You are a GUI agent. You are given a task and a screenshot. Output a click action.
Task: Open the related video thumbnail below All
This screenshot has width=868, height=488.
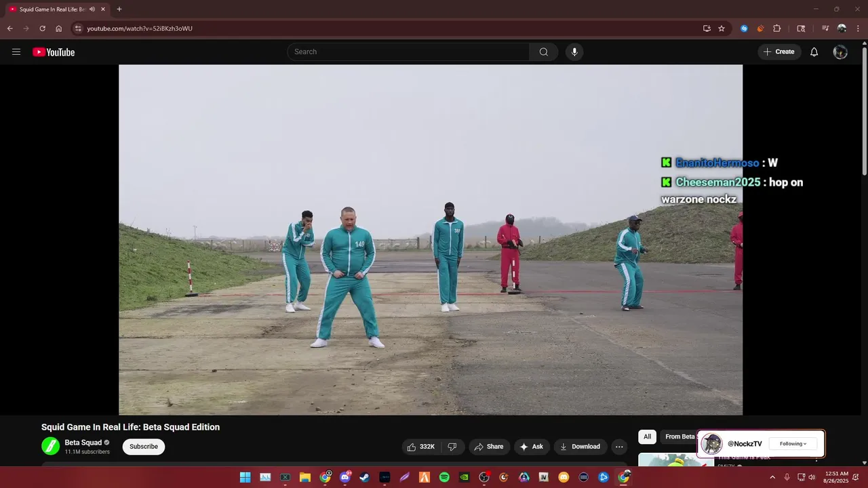(676, 460)
